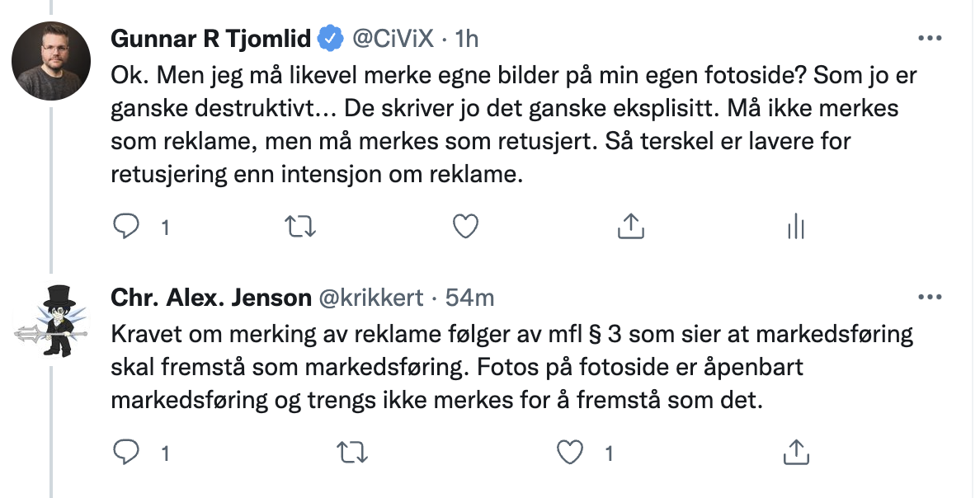Click the verified badge next to Gunnar's name

(x=329, y=36)
